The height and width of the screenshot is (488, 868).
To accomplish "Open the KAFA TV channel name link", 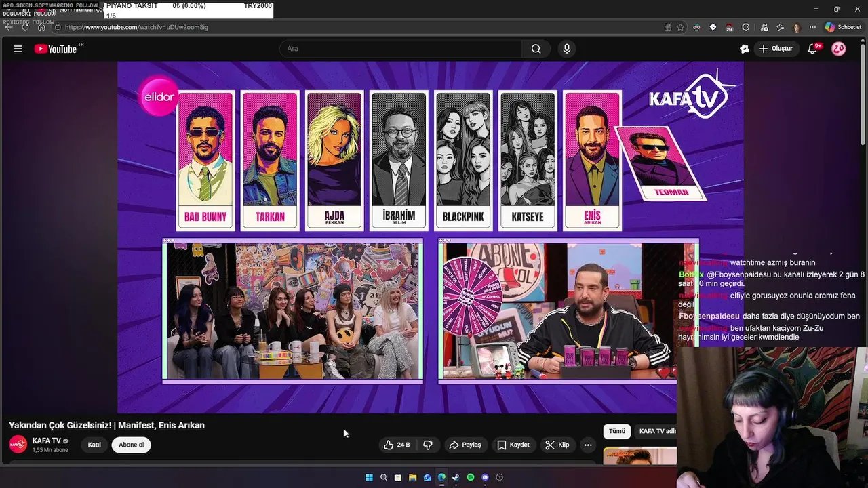I will 47,441.
